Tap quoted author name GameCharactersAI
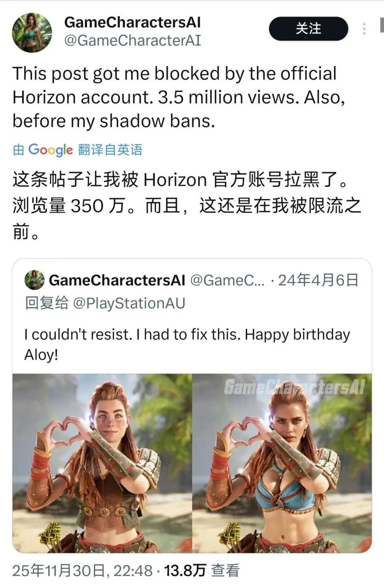384x588 pixels. point(117,280)
